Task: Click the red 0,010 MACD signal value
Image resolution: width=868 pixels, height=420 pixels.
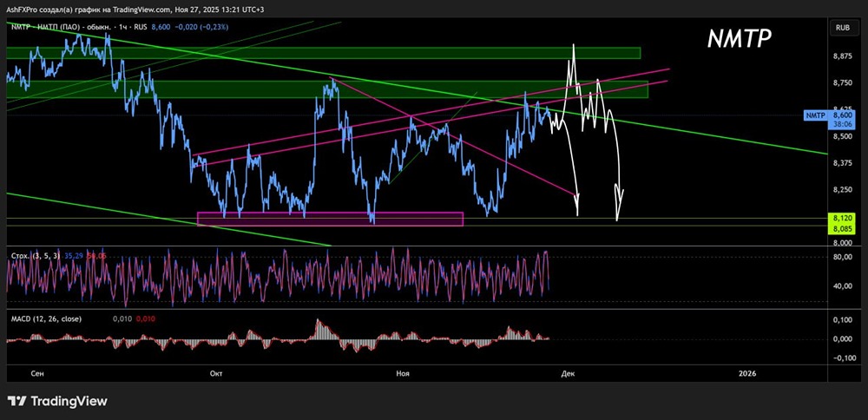Action: click(x=145, y=318)
